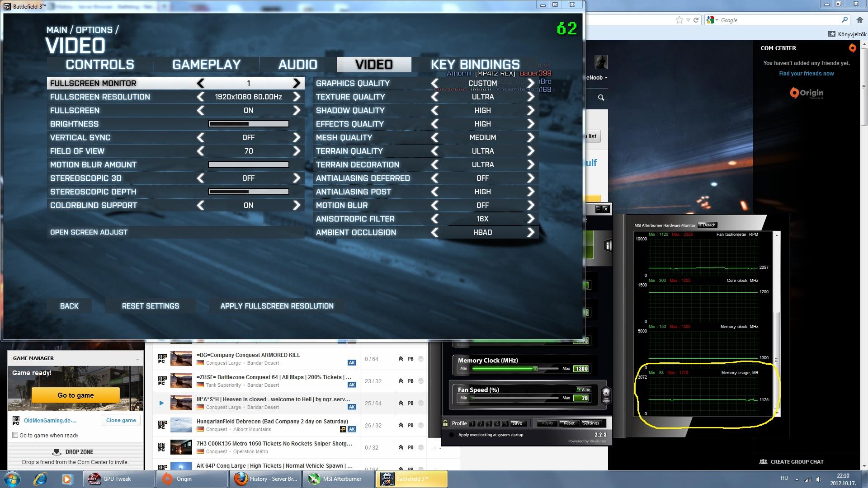Viewport: 868px width, 488px height.
Task: Click Create Group Chat icon
Action: (763, 461)
